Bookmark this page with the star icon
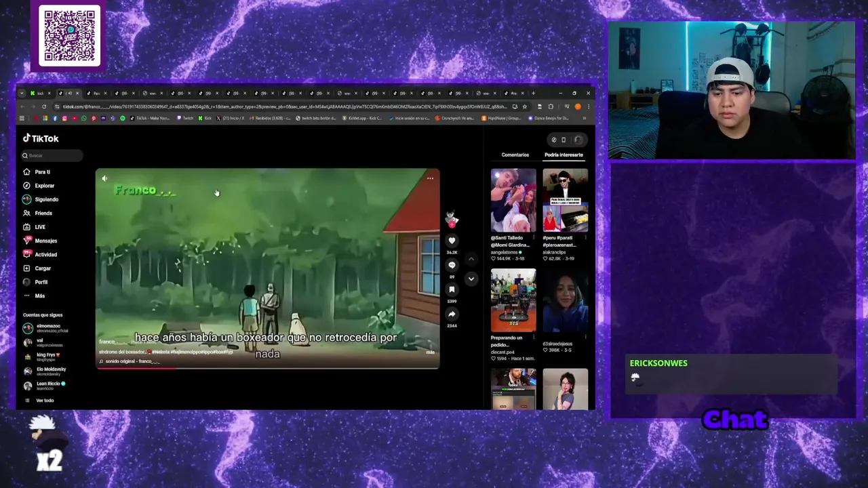Image resolution: width=868 pixels, height=488 pixels. (524, 106)
